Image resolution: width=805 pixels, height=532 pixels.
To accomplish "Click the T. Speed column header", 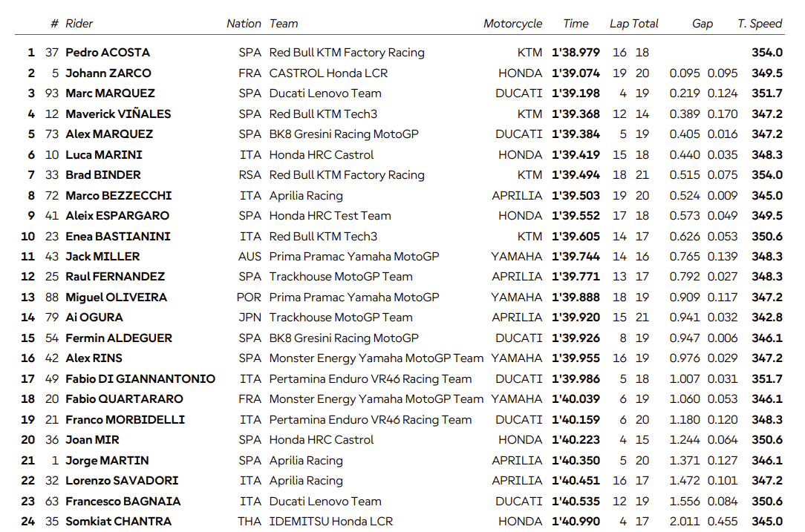I will pyautogui.click(x=760, y=24).
